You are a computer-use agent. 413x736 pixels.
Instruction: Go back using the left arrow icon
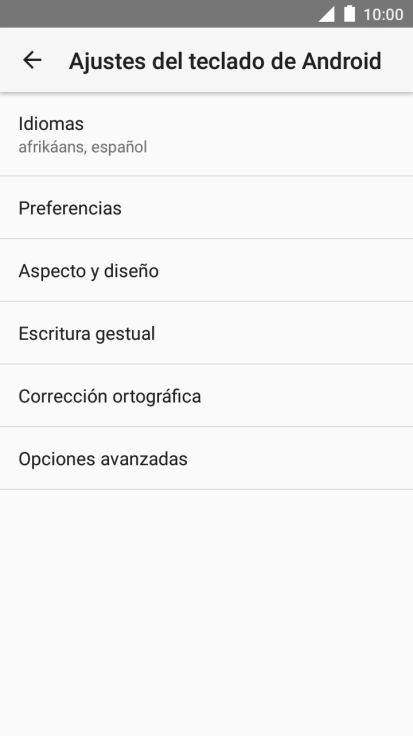coord(32,60)
